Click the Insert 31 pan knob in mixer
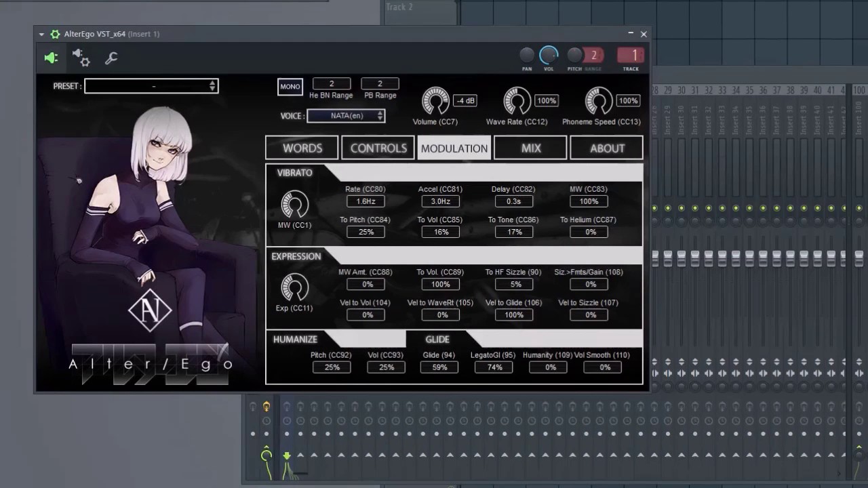 click(x=695, y=221)
